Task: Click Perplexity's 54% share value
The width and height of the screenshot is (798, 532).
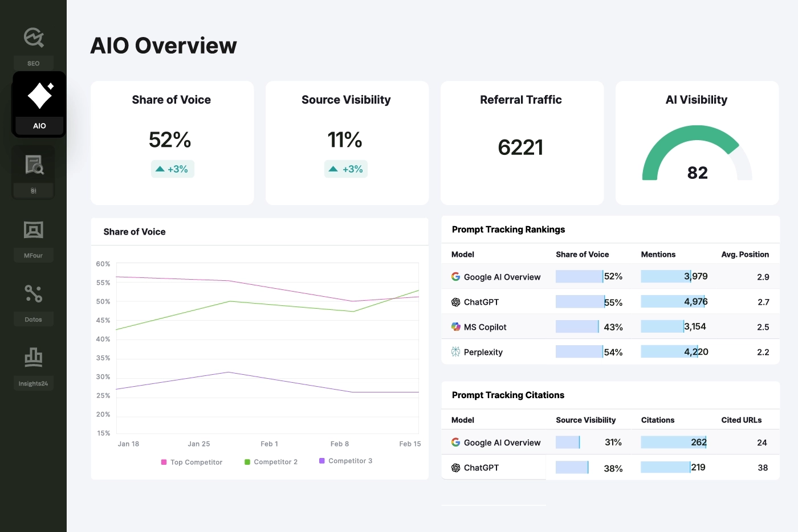Action: point(613,353)
